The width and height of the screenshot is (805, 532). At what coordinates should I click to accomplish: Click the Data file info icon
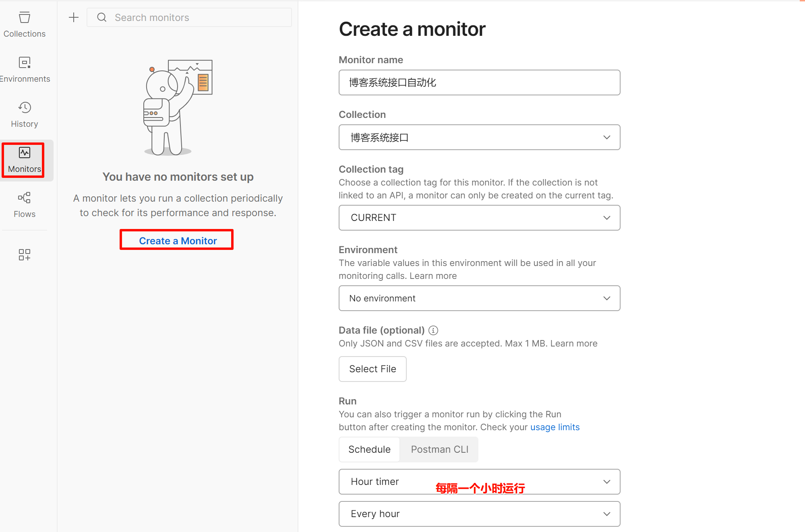433,330
